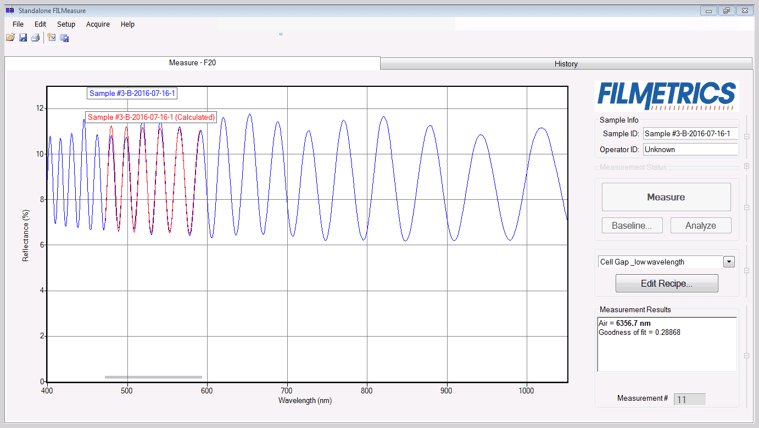Switch to the History tab
Screen dimensions: 759x428
click(x=566, y=63)
